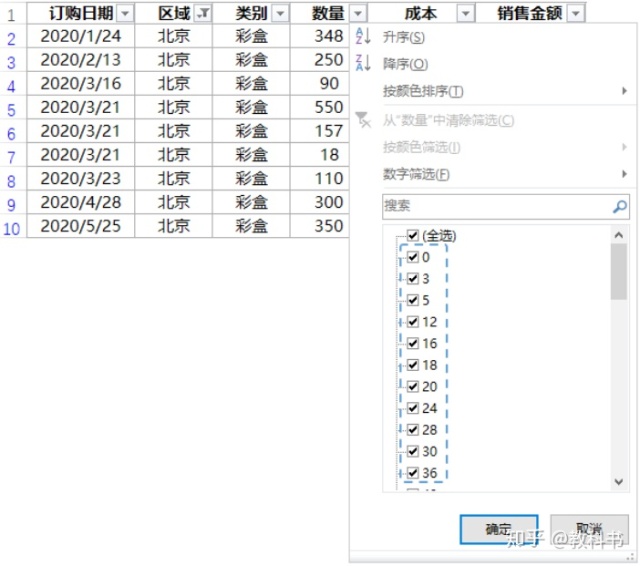Open 按颜色筛选(I) menu entry
640x566 pixels.
coord(422,147)
